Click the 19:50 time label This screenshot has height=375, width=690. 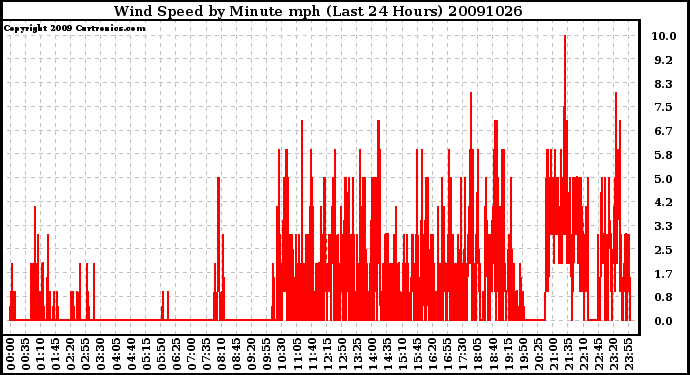(x=523, y=354)
